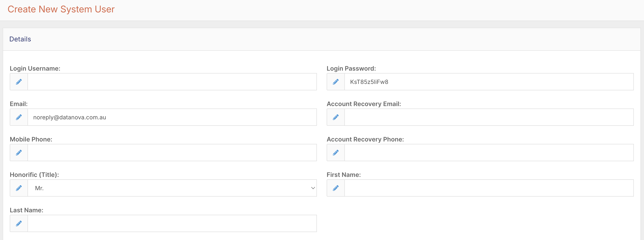Focus the Login Username input field
Viewport: 644px width, 240px height.
point(172,82)
